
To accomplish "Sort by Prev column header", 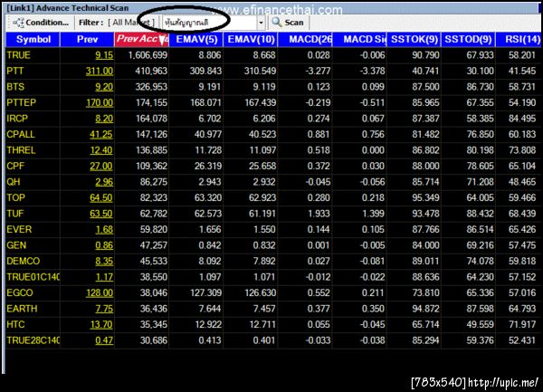I will point(87,39).
